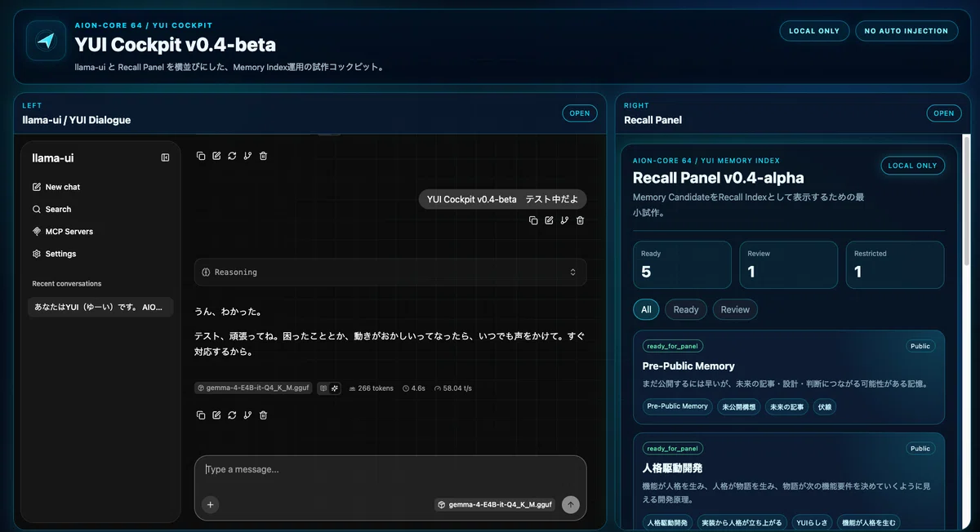Viewport: 980px width, 532px height.
Task: Collapse the llama-ui sidebar with panel icon
Action: [165, 157]
